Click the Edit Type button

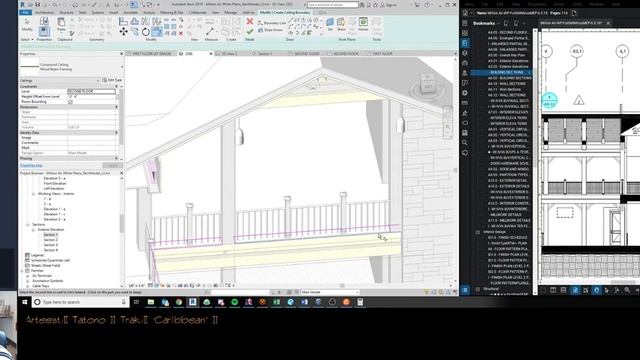click(112, 80)
